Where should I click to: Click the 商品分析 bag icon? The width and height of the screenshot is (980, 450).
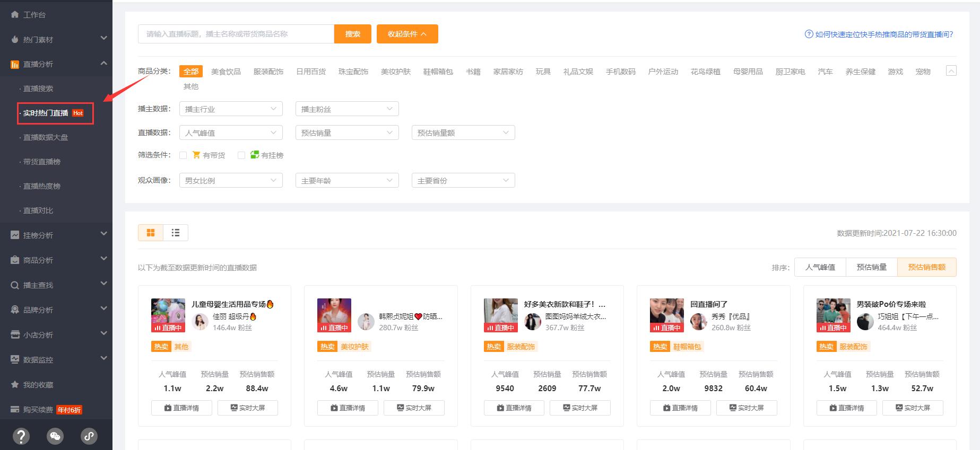coord(15,260)
